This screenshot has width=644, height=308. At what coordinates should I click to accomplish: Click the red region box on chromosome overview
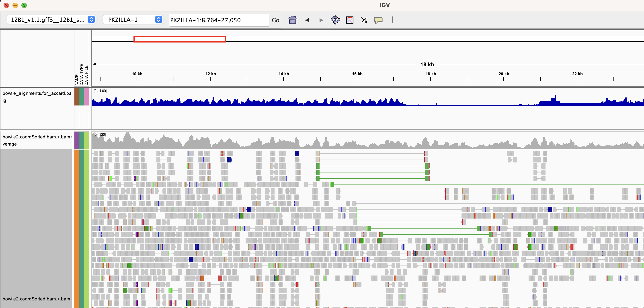click(180, 39)
